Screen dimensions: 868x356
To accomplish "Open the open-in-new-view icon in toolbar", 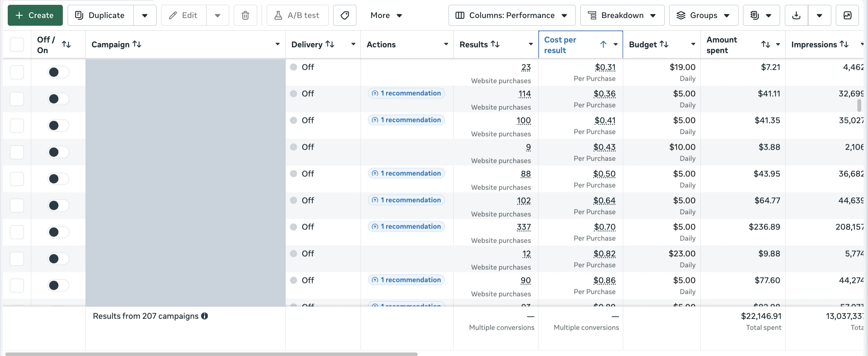I will click(x=847, y=15).
